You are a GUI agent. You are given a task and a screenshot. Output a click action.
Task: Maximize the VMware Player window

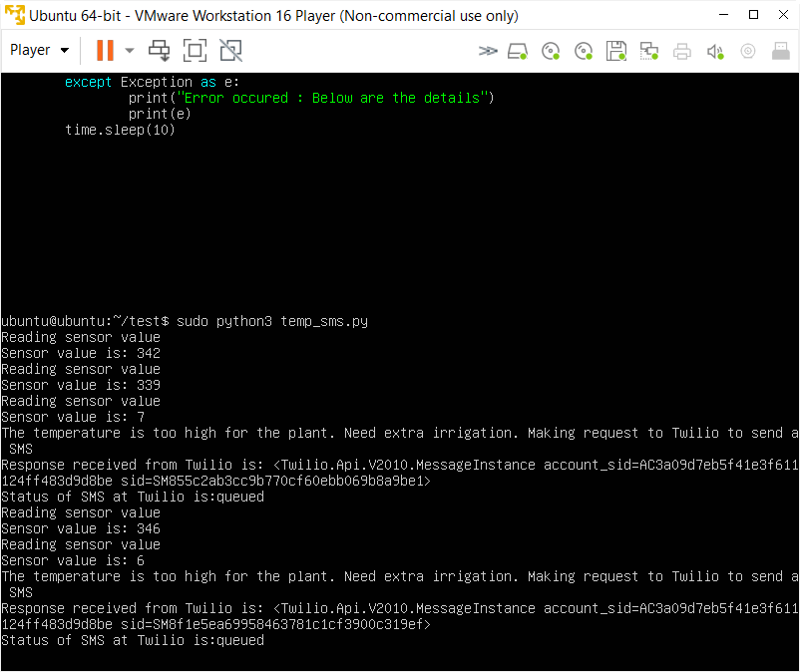pyautogui.click(x=753, y=15)
